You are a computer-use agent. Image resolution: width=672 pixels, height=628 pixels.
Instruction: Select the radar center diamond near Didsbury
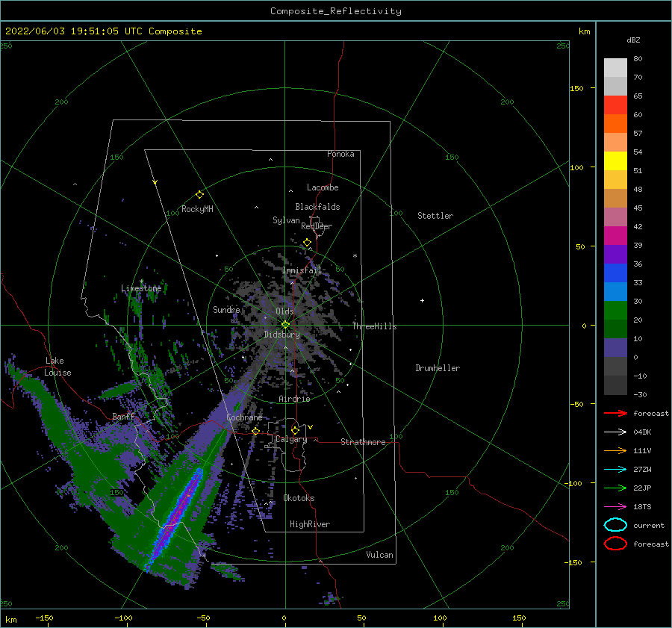point(285,325)
